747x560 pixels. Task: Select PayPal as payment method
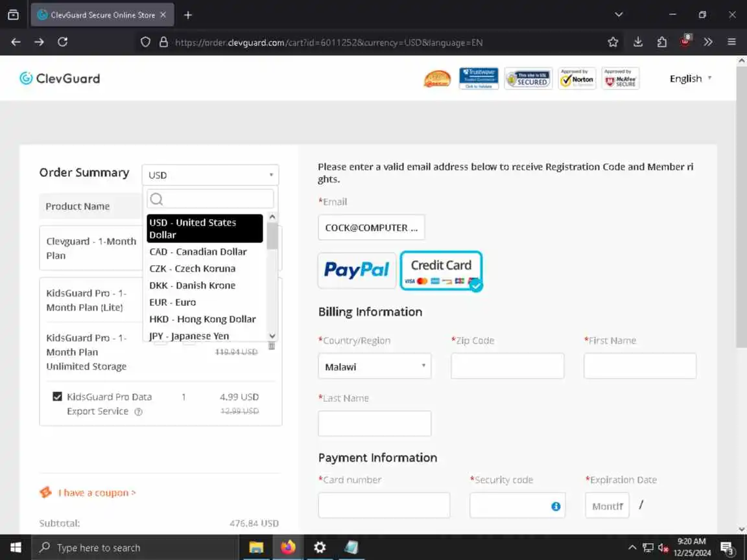click(x=357, y=270)
